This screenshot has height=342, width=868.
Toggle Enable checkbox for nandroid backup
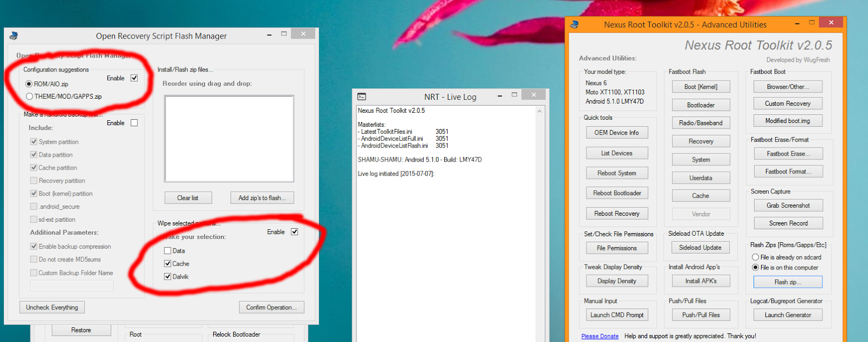(x=134, y=123)
